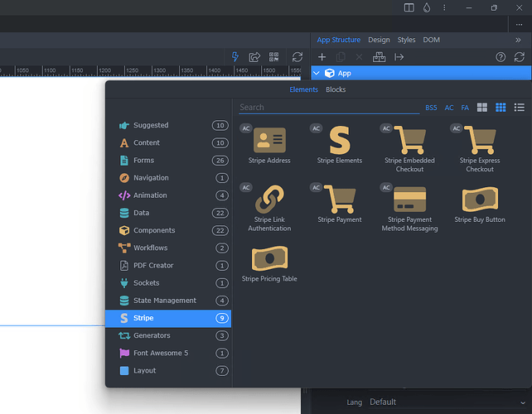
Task: Insert the Stripe Payment element
Action: (339, 205)
